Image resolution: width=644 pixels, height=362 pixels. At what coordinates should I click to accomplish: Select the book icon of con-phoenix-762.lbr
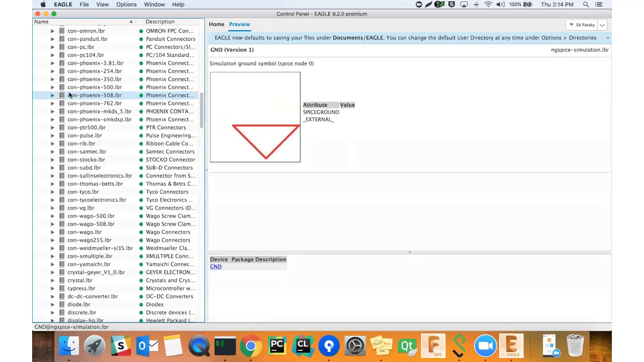(62, 103)
